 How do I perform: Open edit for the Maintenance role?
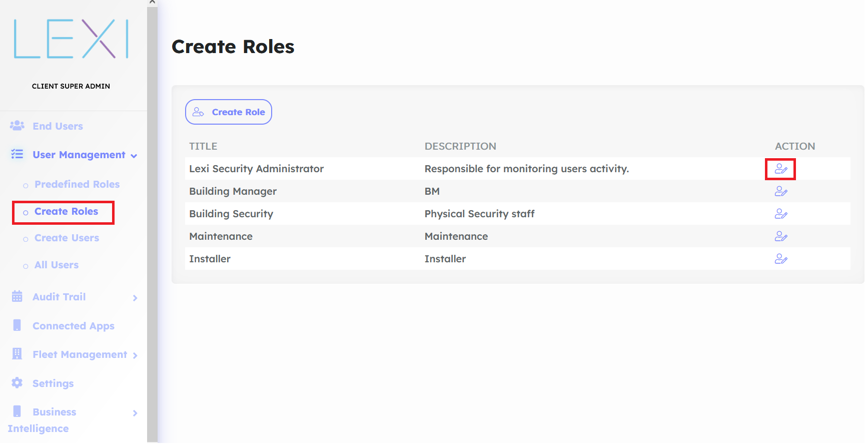point(780,237)
